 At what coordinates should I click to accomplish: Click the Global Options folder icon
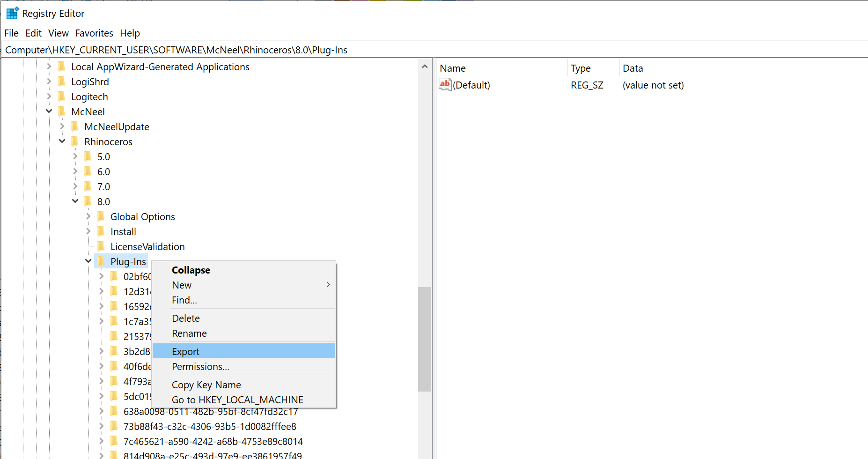click(101, 216)
